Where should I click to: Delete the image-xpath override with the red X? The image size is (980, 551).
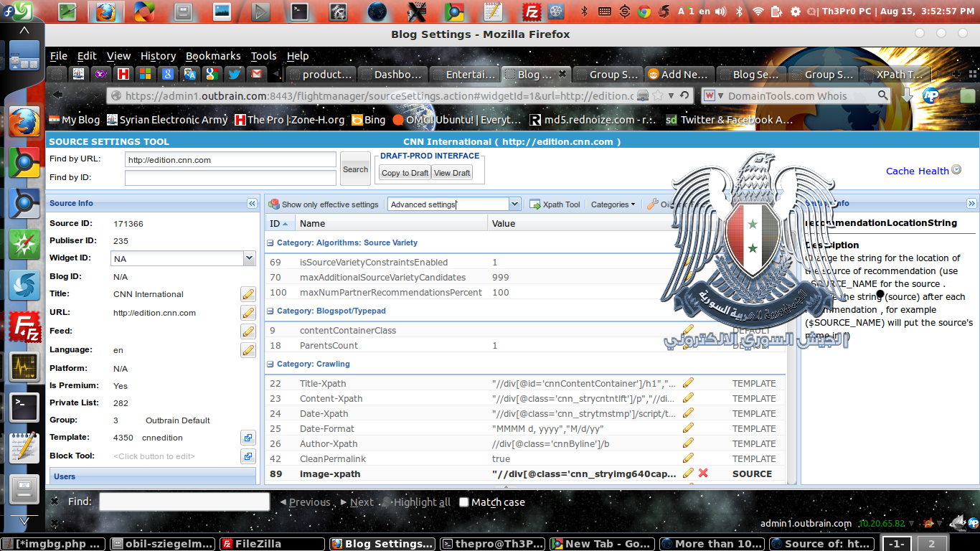703,474
